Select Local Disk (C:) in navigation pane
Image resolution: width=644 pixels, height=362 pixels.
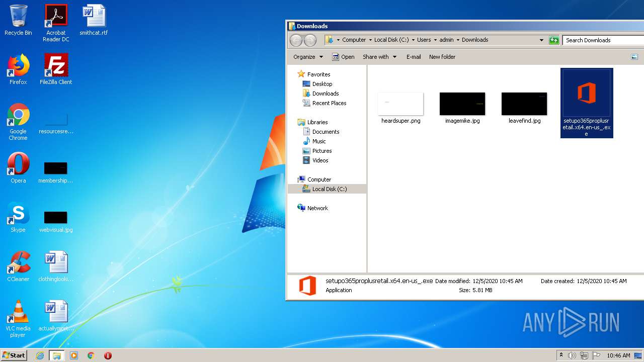click(327, 189)
